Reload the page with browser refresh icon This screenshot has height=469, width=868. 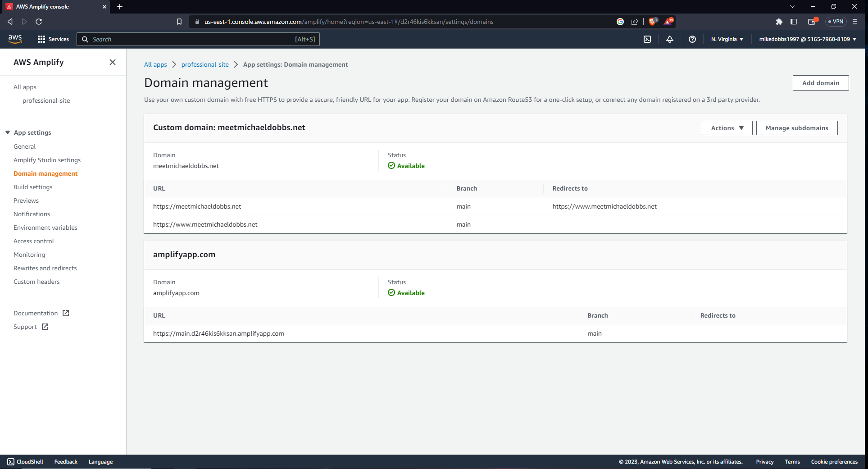pos(39,22)
